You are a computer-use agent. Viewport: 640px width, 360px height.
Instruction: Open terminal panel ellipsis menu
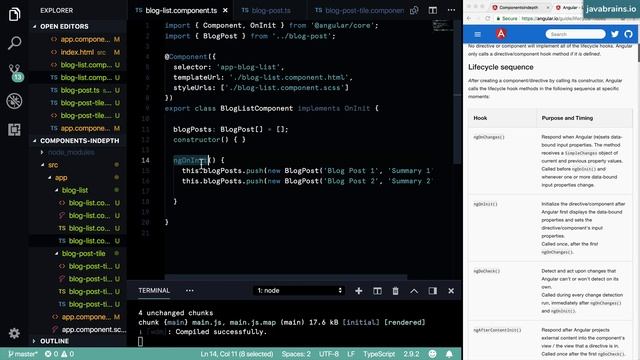(190, 291)
